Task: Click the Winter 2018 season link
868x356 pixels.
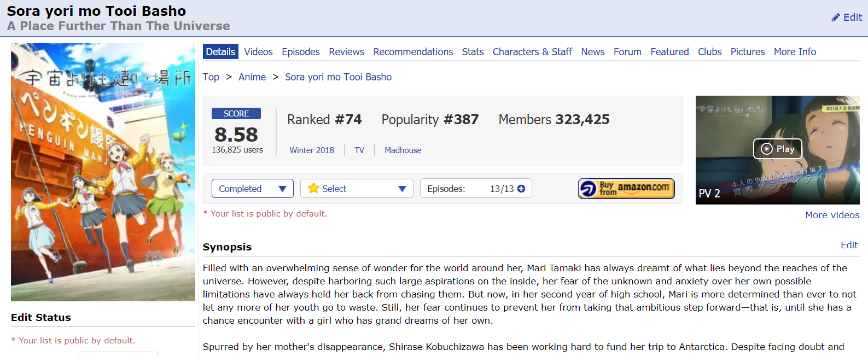Action: click(311, 150)
